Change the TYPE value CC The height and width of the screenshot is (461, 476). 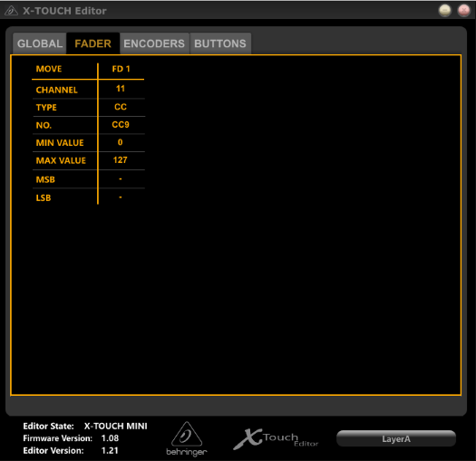click(121, 107)
